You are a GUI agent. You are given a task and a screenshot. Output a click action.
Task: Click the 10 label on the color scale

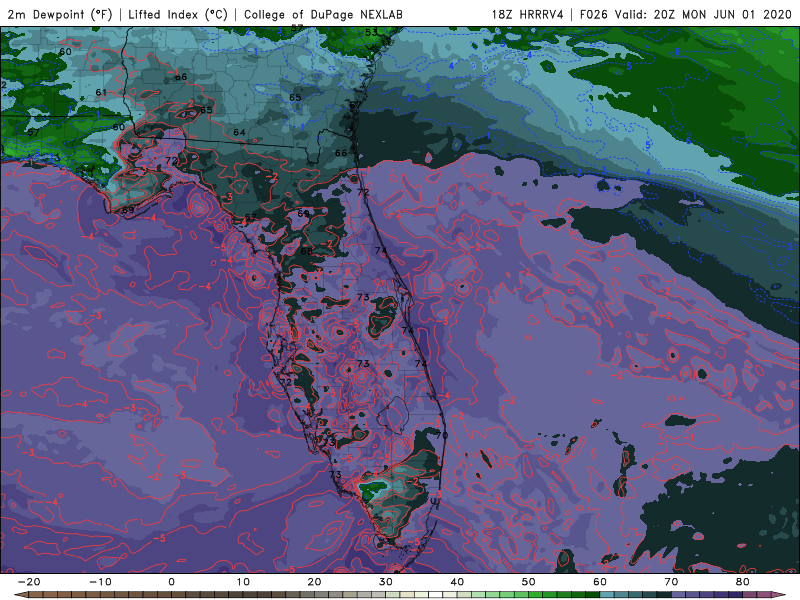pyautogui.click(x=243, y=582)
